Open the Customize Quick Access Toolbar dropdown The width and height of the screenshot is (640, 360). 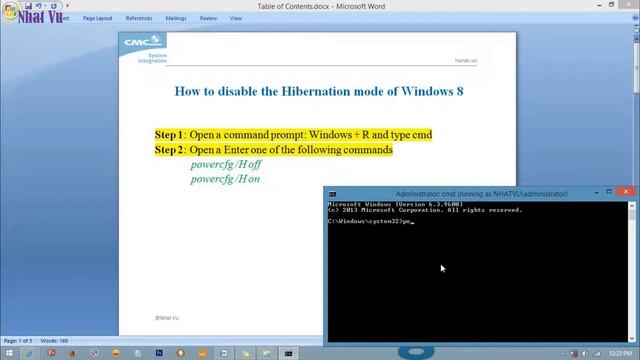(x=68, y=6)
